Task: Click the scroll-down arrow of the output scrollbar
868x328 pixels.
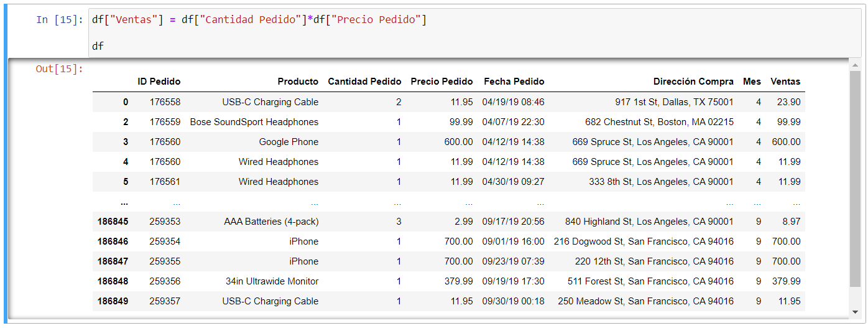Action: click(855, 311)
